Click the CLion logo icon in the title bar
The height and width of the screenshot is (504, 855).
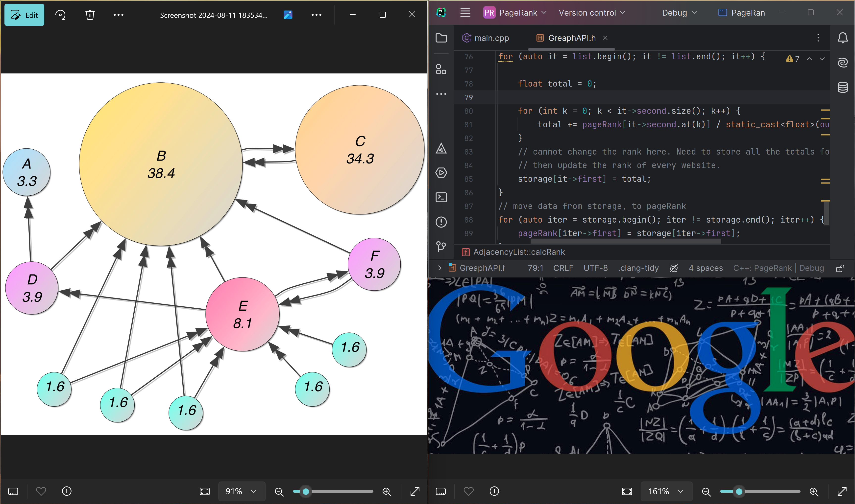click(441, 13)
